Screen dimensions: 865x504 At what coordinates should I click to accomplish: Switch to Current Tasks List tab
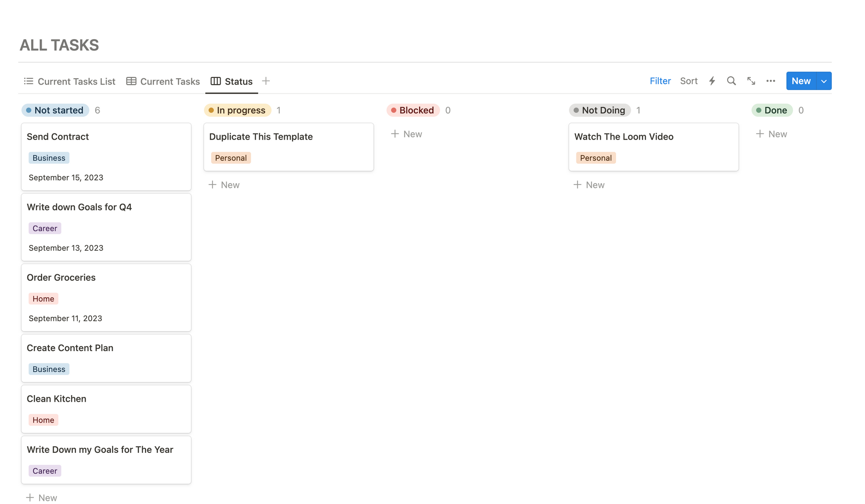coord(69,81)
